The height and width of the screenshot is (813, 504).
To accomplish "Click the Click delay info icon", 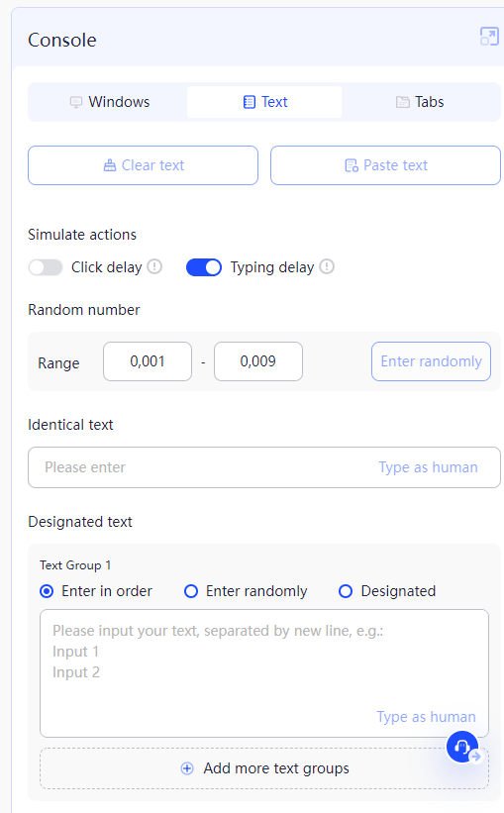I will pos(154,266).
